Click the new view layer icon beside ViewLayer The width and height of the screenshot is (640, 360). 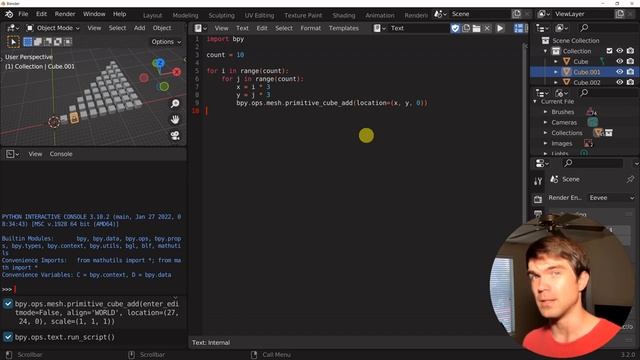pyautogui.click(x=620, y=14)
